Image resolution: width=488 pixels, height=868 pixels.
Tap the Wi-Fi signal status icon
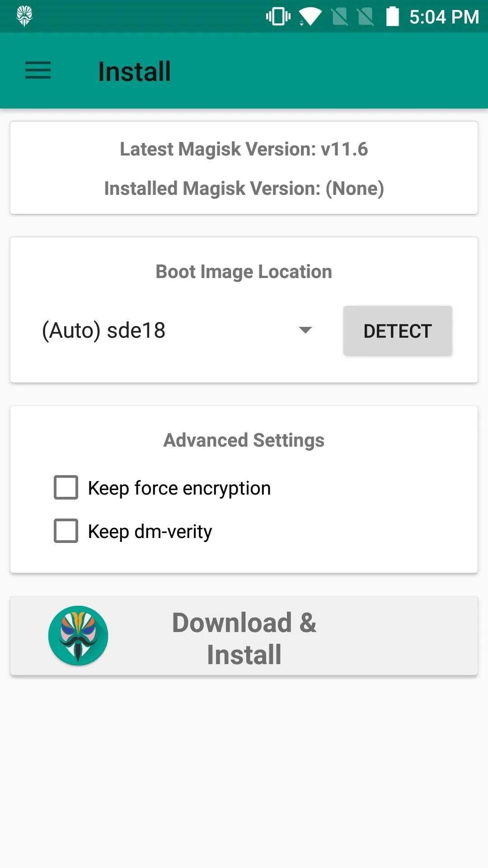(x=310, y=17)
